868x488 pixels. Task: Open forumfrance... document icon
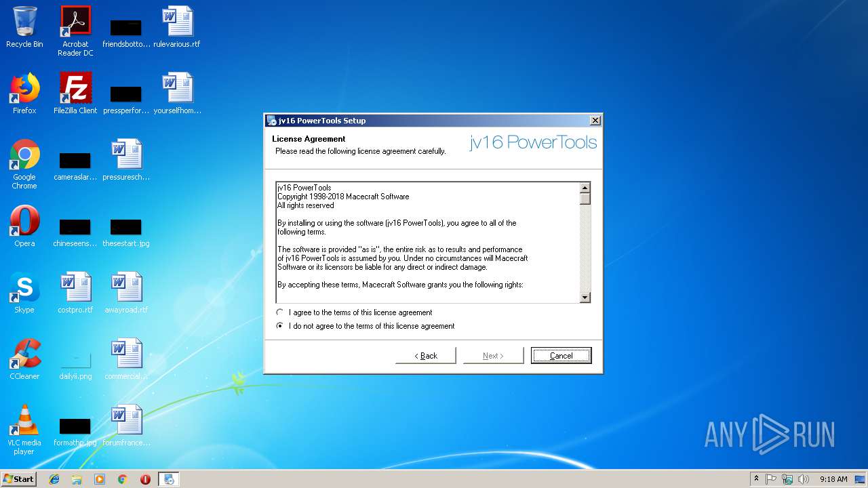(126, 426)
